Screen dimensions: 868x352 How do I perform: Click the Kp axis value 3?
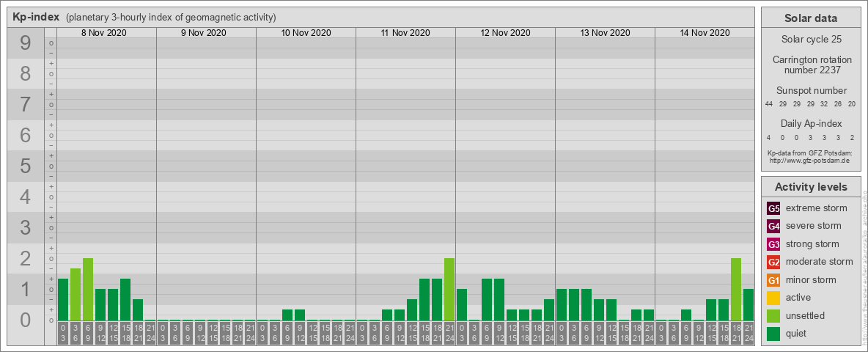(x=26, y=227)
